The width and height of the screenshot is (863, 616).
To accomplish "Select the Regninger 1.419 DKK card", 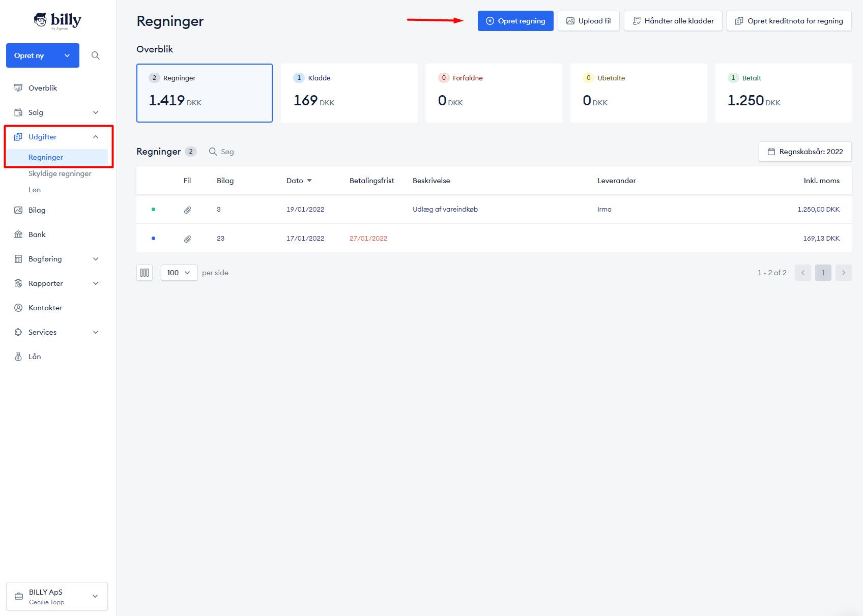I will click(205, 93).
